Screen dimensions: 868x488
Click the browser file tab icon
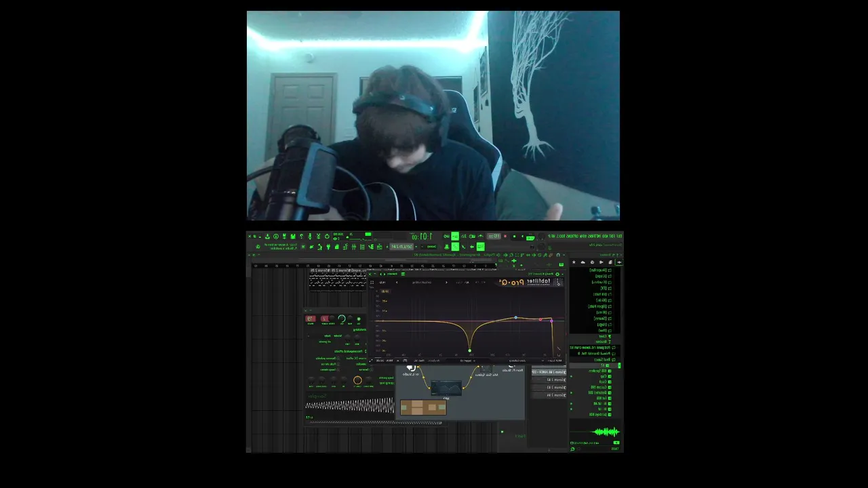coord(610,262)
